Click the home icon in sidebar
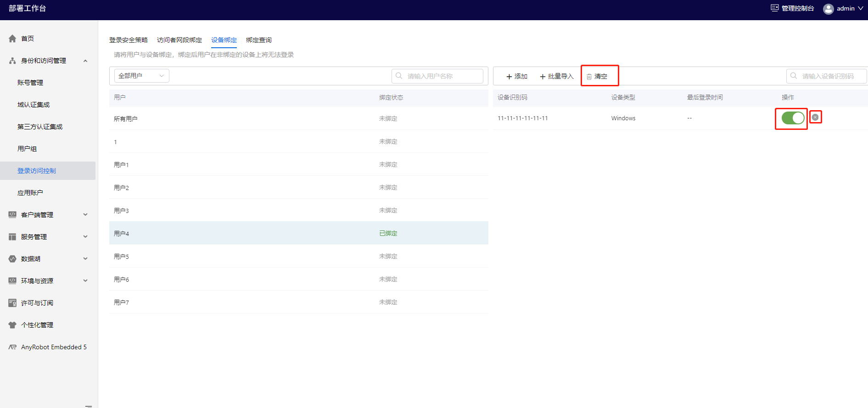This screenshot has width=868, height=408. [12, 39]
